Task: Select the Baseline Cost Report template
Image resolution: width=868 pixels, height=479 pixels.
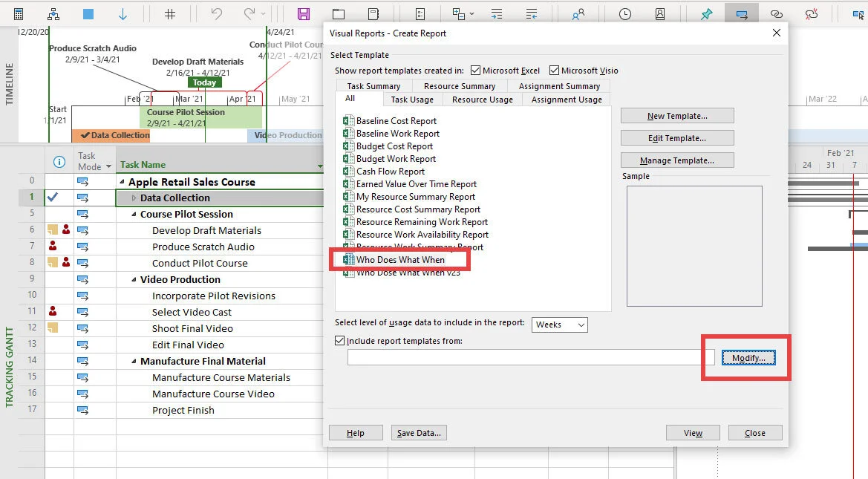Action: click(396, 121)
